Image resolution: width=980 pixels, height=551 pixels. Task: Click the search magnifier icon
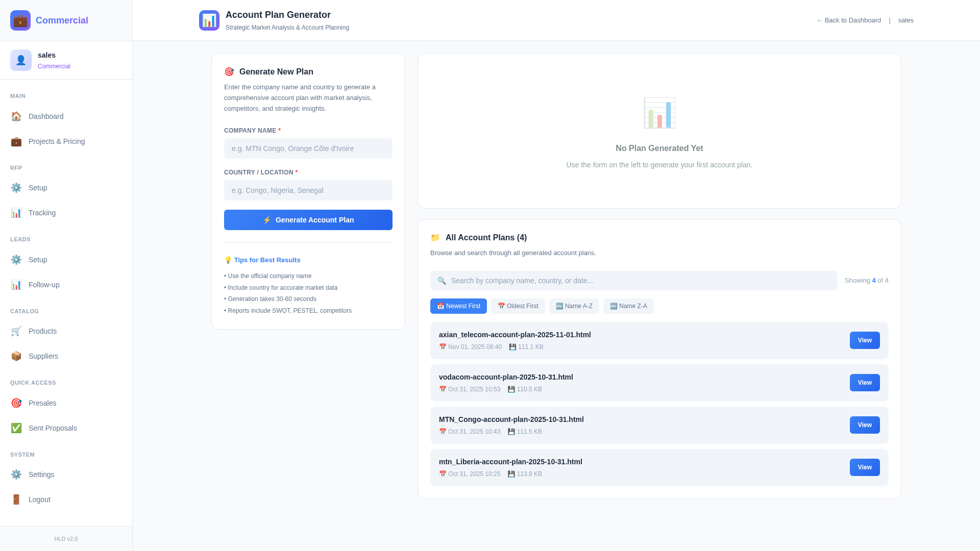[442, 281]
